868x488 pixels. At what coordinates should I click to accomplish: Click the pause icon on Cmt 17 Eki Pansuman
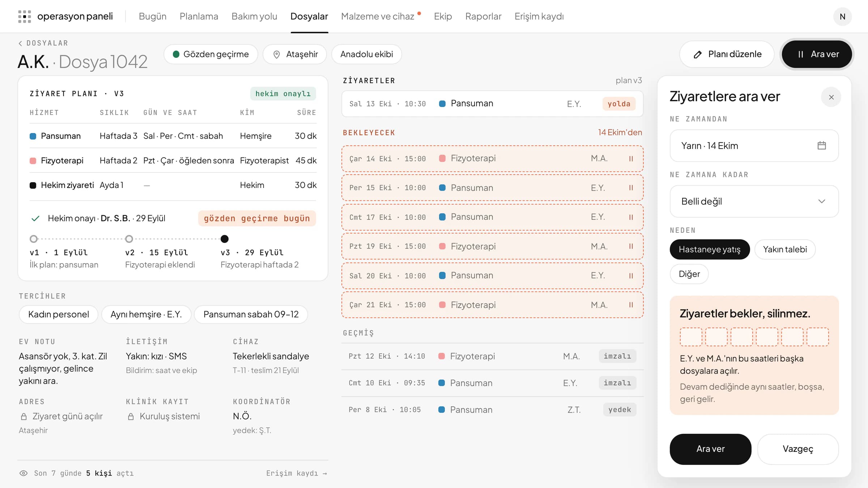pos(631,217)
